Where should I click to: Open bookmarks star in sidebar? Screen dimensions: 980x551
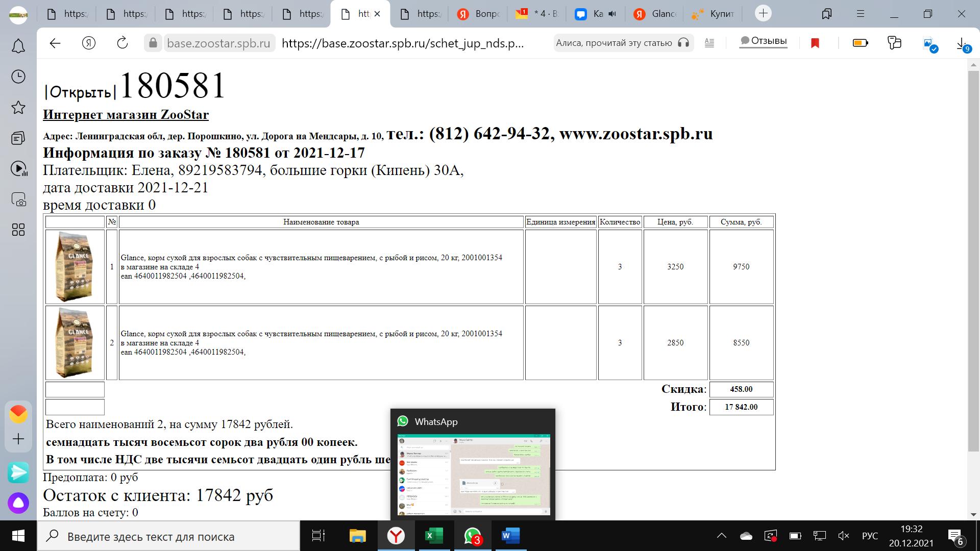[x=18, y=107]
